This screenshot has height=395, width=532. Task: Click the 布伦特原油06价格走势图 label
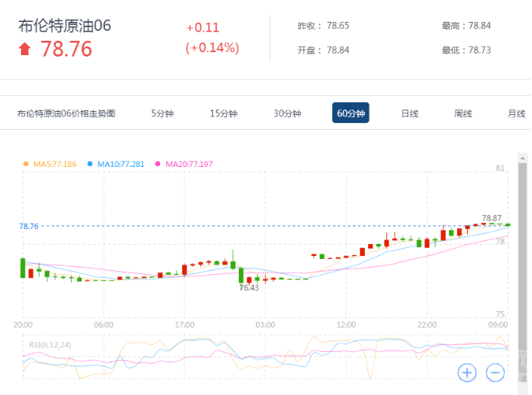(x=66, y=113)
